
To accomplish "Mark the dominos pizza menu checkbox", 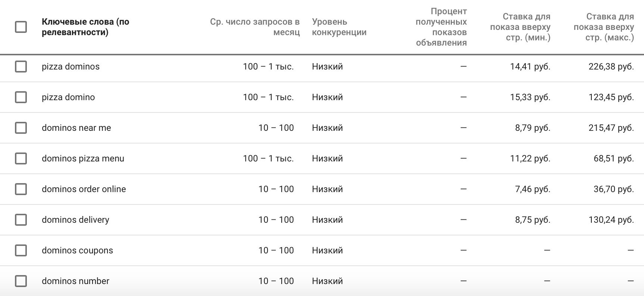I will pos(21,158).
